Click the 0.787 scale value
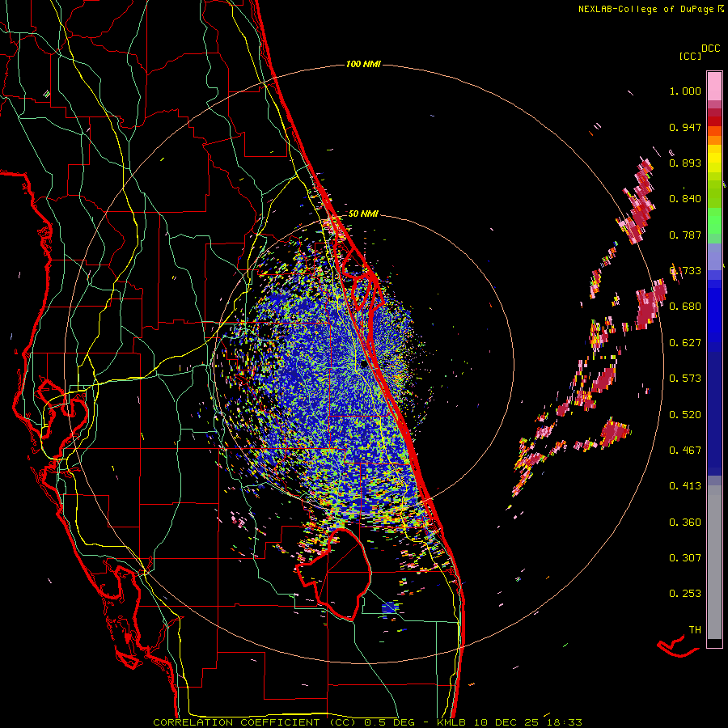The height and width of the screenshot is (728, 728). tap(685, 235)
